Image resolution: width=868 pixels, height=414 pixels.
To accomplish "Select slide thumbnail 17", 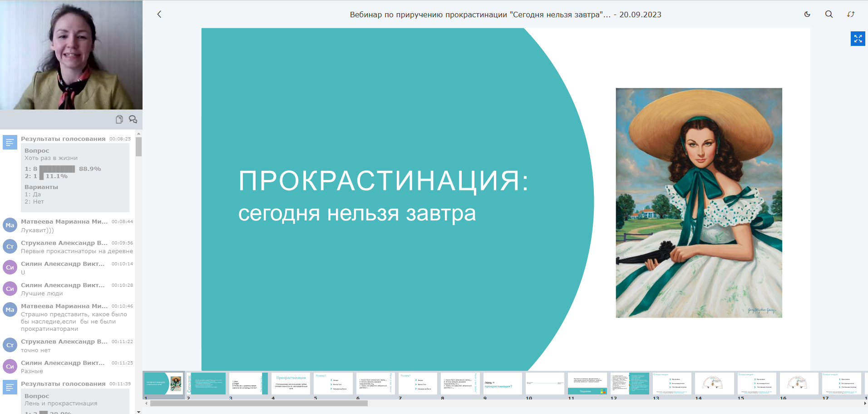I will pyautogui.click(x=842, y=383).
